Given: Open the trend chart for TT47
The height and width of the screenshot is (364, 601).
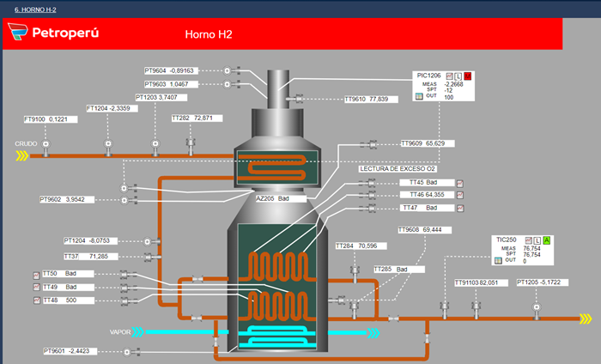Looking at the screenshot, I should click(460, 209).
